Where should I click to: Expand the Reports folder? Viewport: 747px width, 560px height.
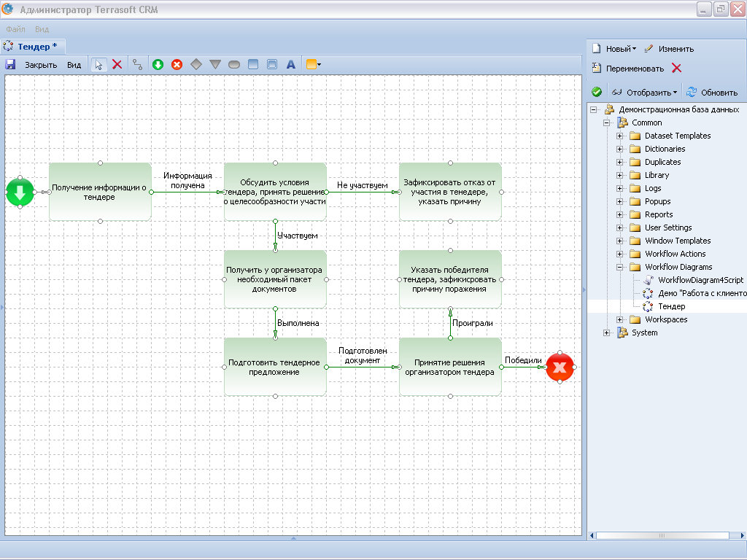[x=619, y=214]
